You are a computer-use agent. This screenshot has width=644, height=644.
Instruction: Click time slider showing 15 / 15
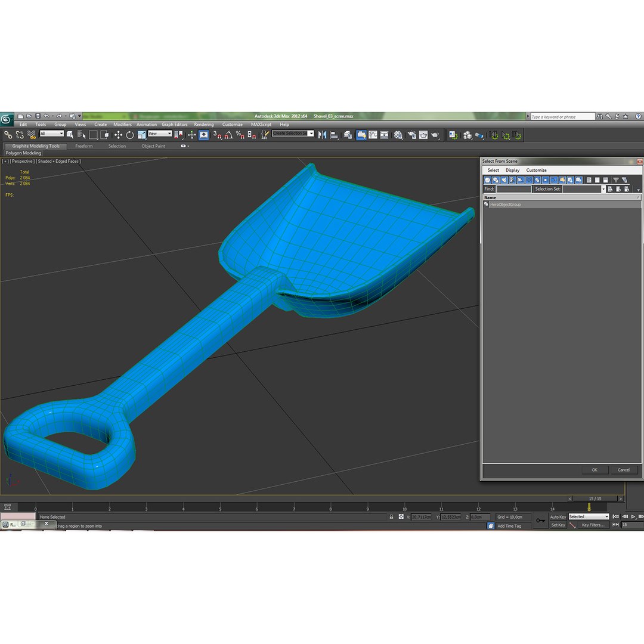595,499
